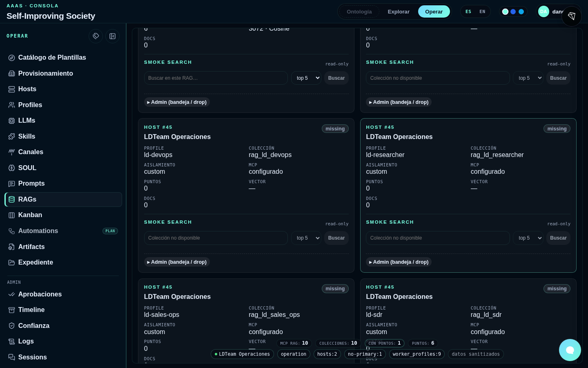
Task: Open the Skills puzzle icon
Action: tap(12, 137)
